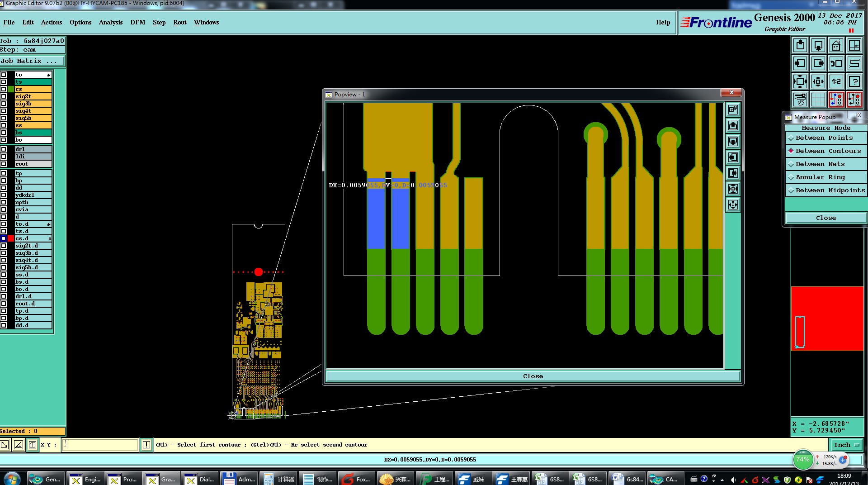Click the black net traffic-light icon
Screen dimensions: 868x485
(854, 100)
